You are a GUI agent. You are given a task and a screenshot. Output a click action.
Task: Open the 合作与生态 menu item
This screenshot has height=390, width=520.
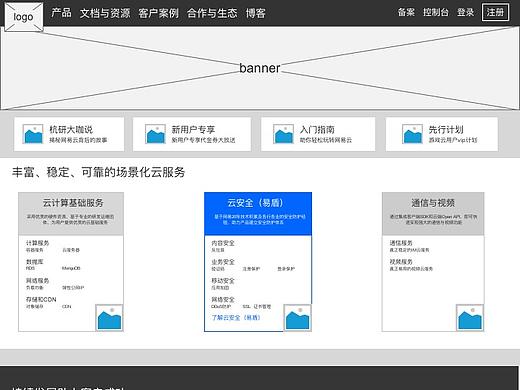point(212,13)
